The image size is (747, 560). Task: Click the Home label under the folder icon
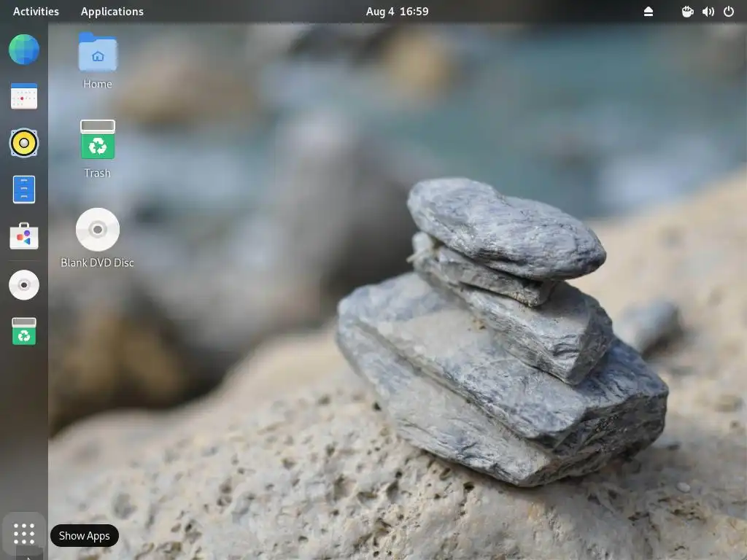(98, 84)
